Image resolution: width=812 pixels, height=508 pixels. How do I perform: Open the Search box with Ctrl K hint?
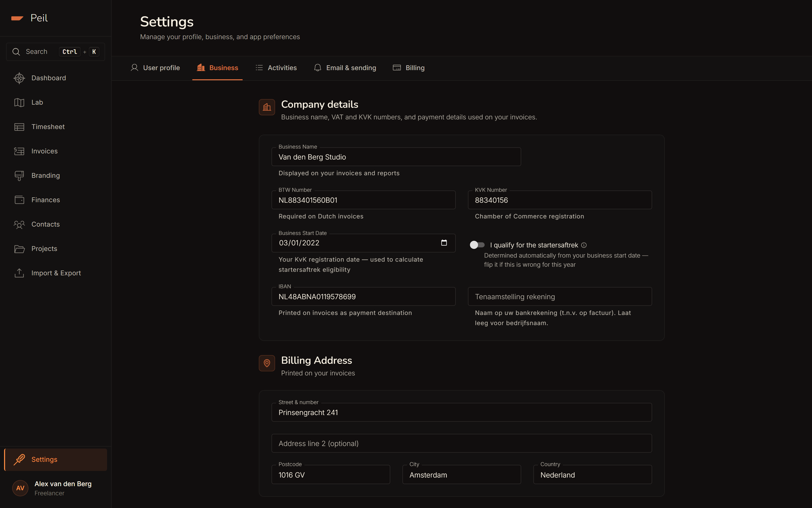[56, 52]
